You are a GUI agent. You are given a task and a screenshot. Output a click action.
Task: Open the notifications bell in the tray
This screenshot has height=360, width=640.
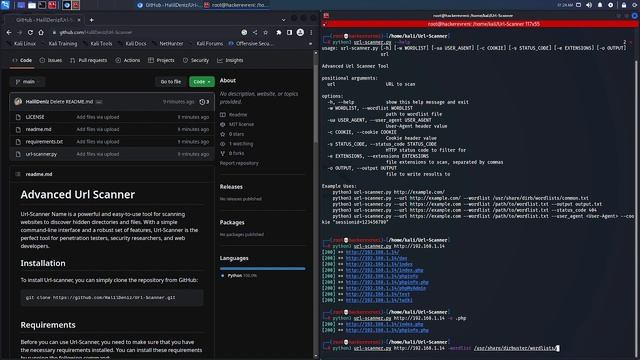pyautogui.click(x=600, y=5)
